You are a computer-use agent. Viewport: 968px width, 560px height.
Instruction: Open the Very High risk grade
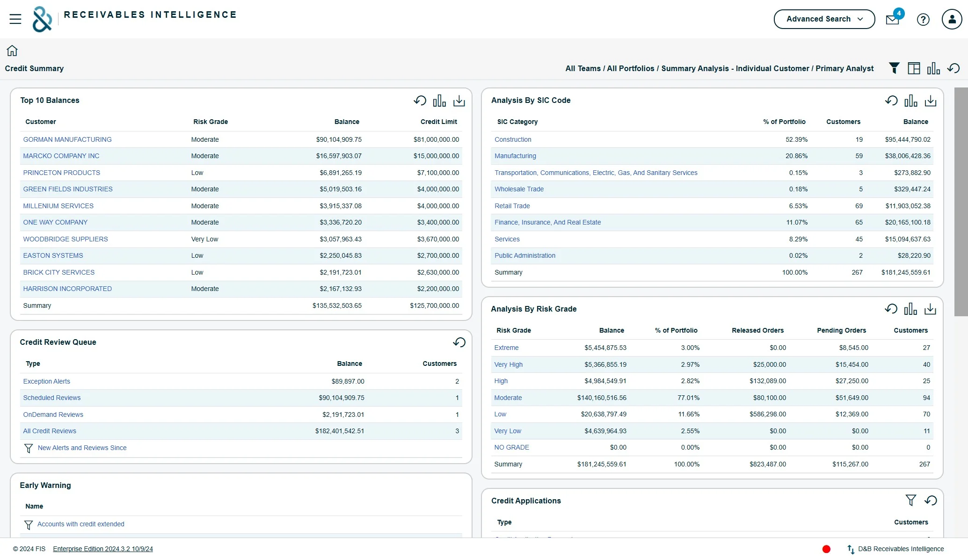[509, 364]
